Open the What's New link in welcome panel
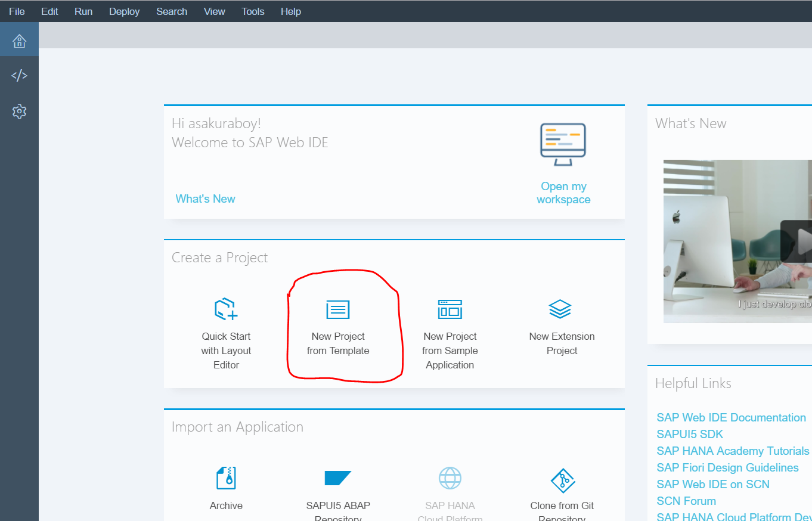The width and height of the screenshot is (812, 521). tap(205, 198)
